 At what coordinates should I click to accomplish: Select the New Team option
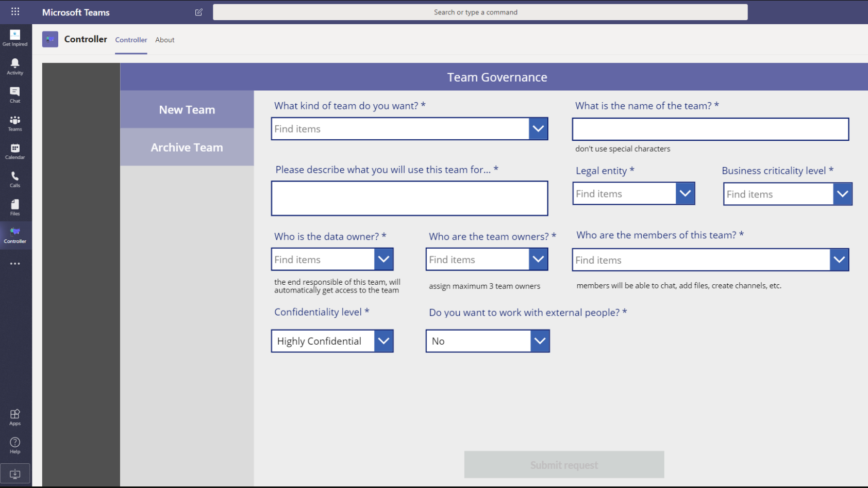coord(187,110)
